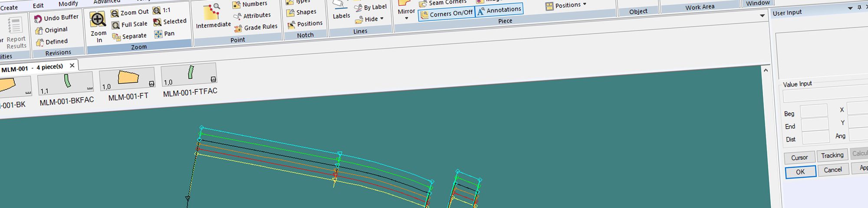
Task: Activate the Pan tool
Action: tap(164, 33)
